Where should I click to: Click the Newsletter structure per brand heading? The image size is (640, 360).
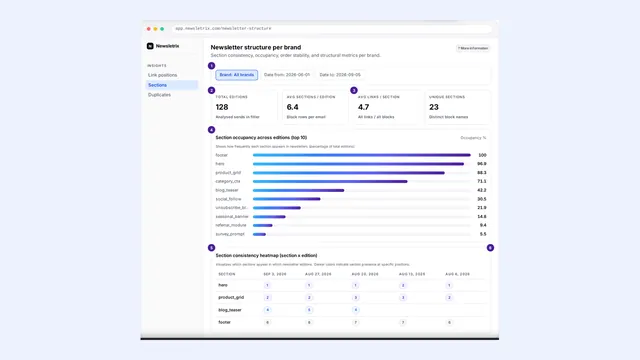click(x=256, y=47)
